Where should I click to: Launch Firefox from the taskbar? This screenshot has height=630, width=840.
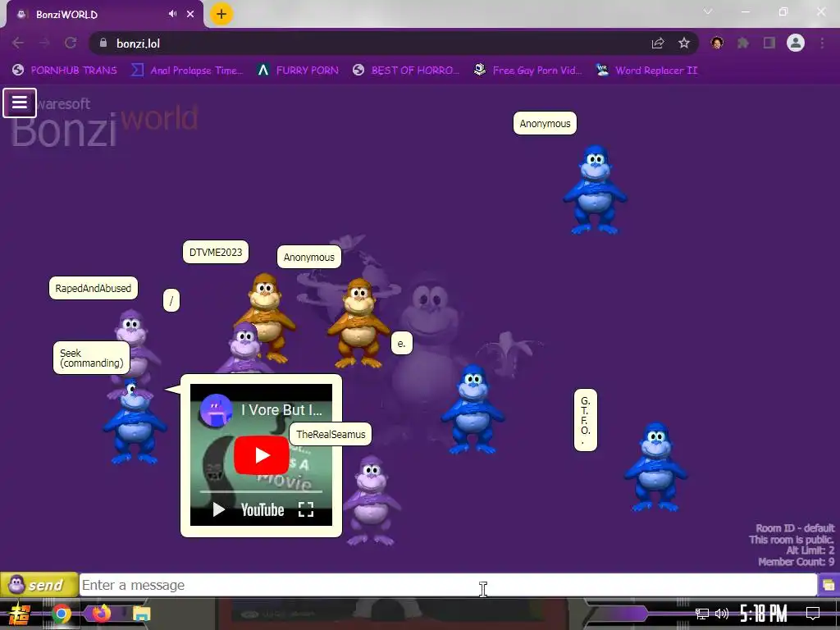pyautogui.click(x=101, y=614)
